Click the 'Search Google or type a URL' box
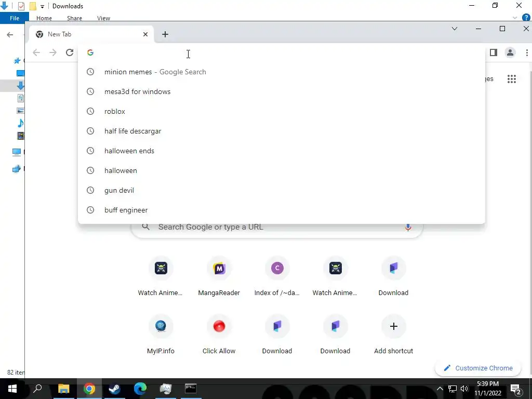Viewport: 532px width, 399px height. 277,227
